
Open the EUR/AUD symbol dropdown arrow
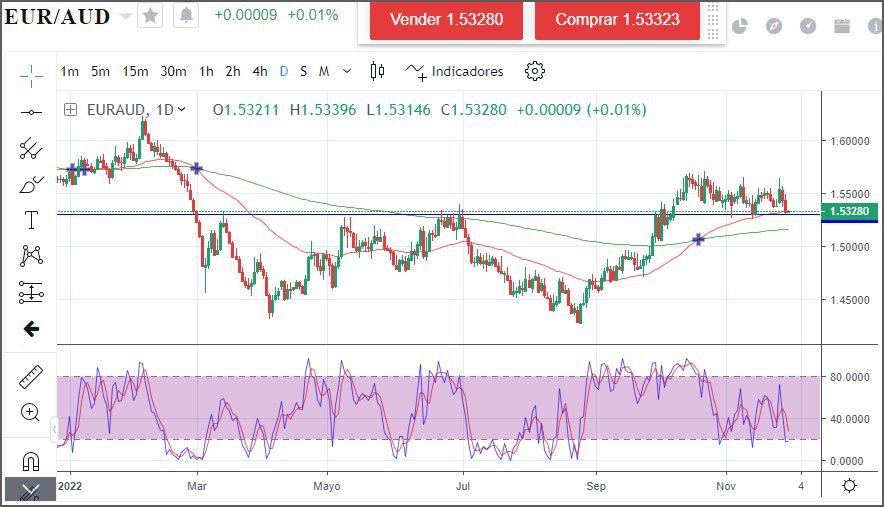click(x=124, y=17)
